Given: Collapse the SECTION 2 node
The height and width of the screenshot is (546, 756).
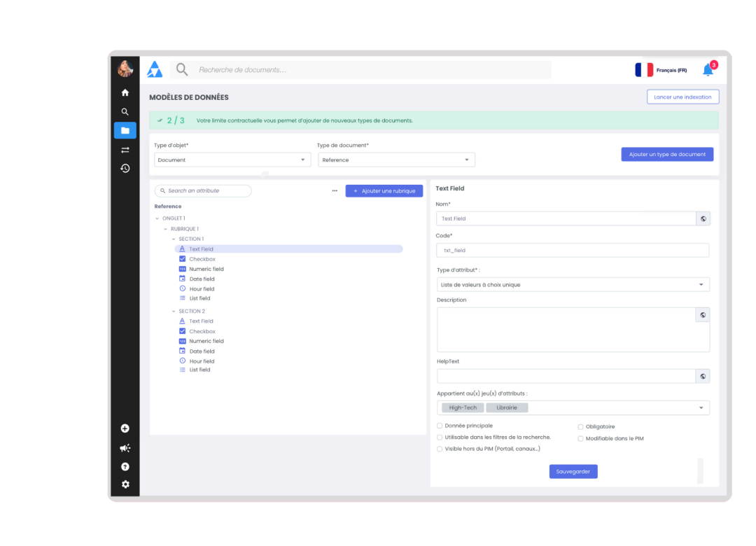Looking at the screenshot, I should tap(174, 311).
